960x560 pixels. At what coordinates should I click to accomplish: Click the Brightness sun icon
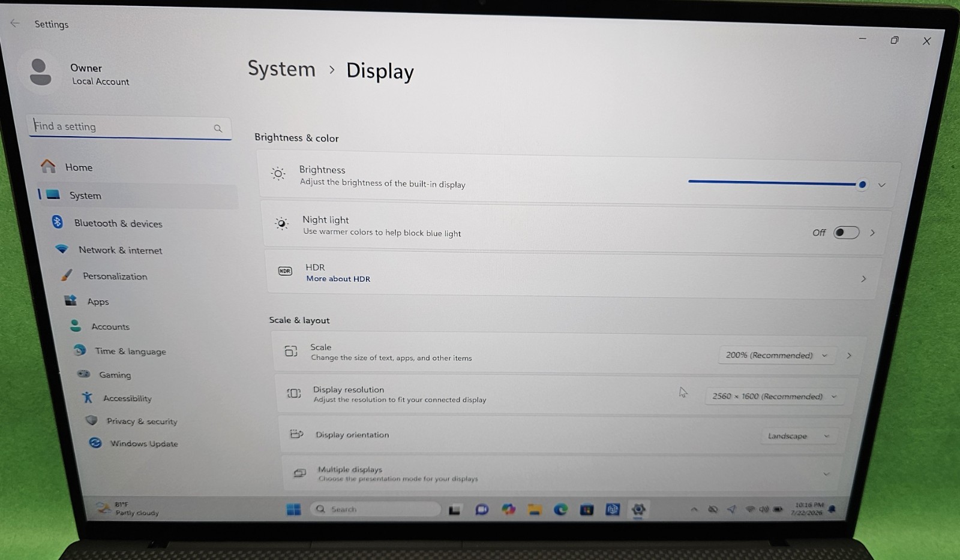coord(278,174)
